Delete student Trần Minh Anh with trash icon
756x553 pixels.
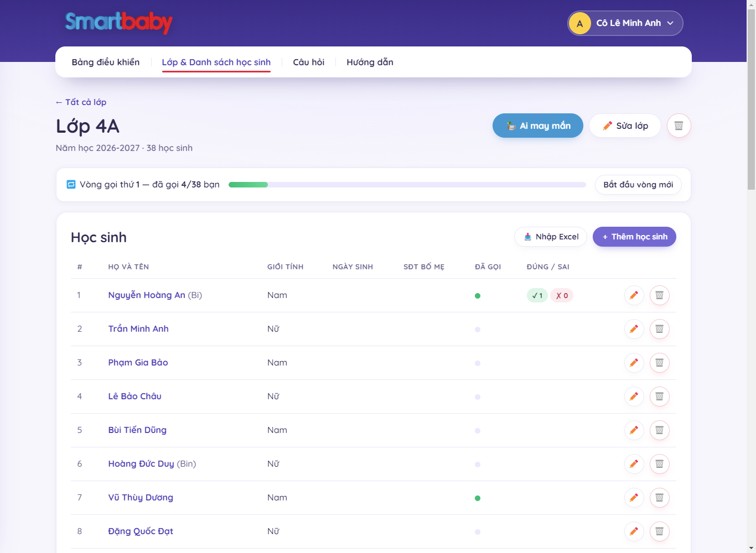click(x=660, y=329)
